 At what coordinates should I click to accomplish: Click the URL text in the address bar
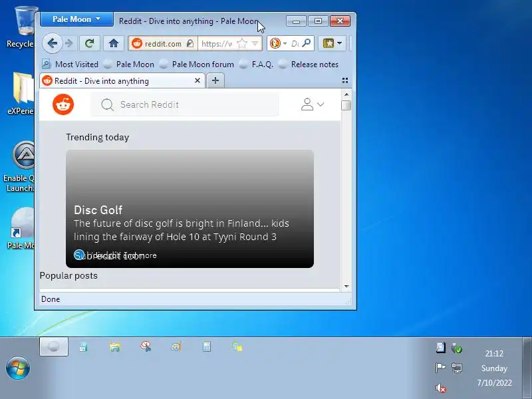[217, 43]
